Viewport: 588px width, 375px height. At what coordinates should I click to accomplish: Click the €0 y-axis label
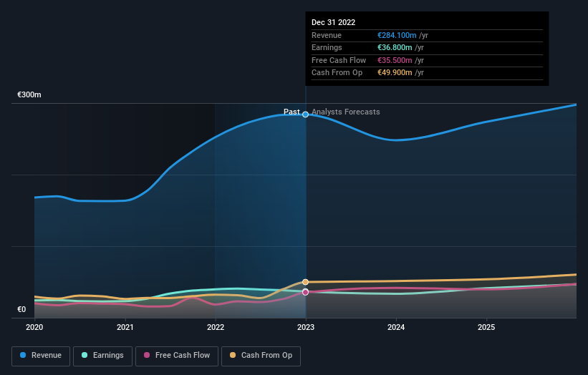coord(21,309)
